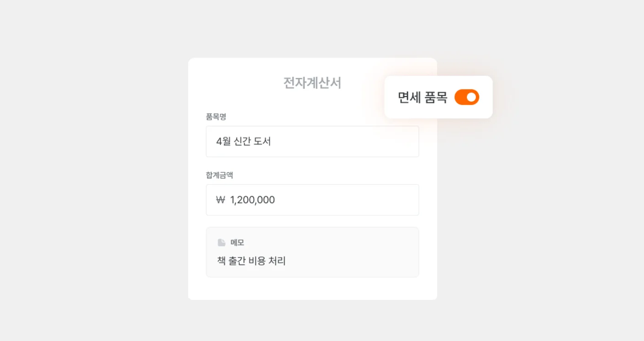The width and height of the screenshot is (644, 341).
Task: Click the 메모 label heading
Action: click(238, 242)
